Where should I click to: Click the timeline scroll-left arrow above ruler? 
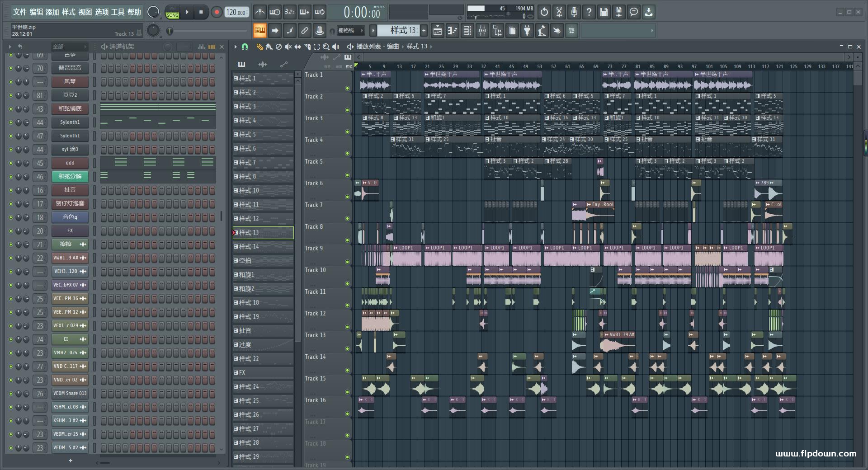point(359,57)
